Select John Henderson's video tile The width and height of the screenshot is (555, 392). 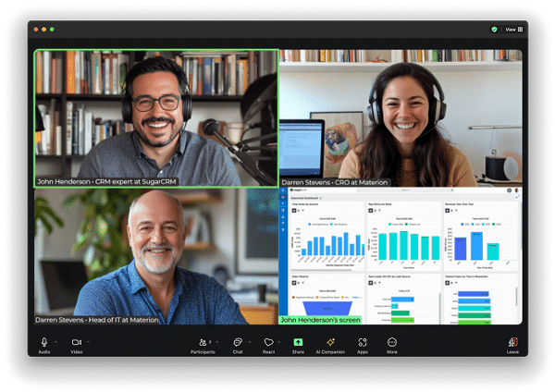coord(156,117)
